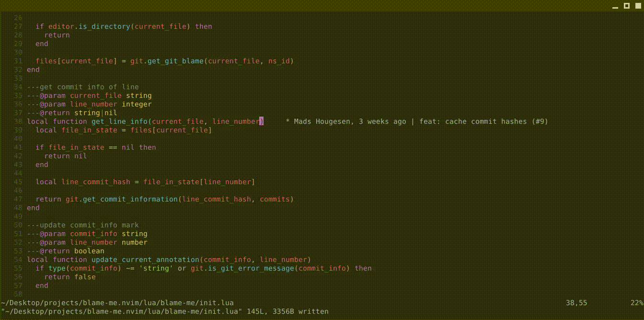Screen dimensions: 644x320
Task: Place cursor on line number 38
Action: click(18, 121)
